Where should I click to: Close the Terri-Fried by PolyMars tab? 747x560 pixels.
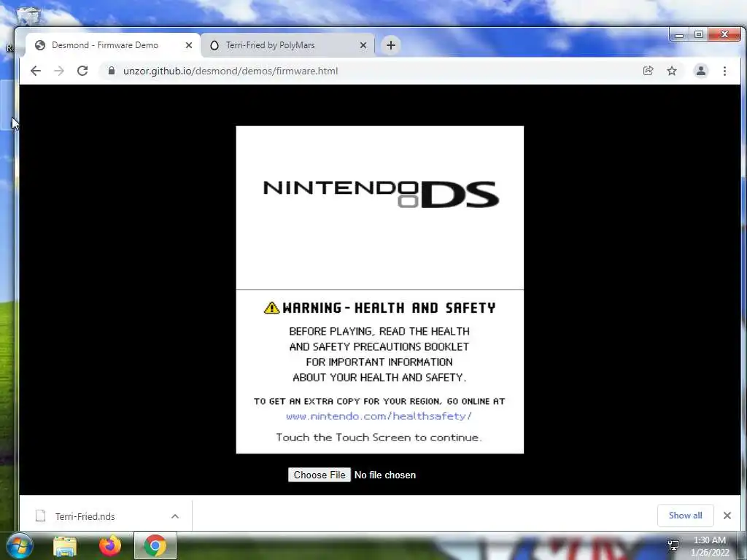(363, 45)
